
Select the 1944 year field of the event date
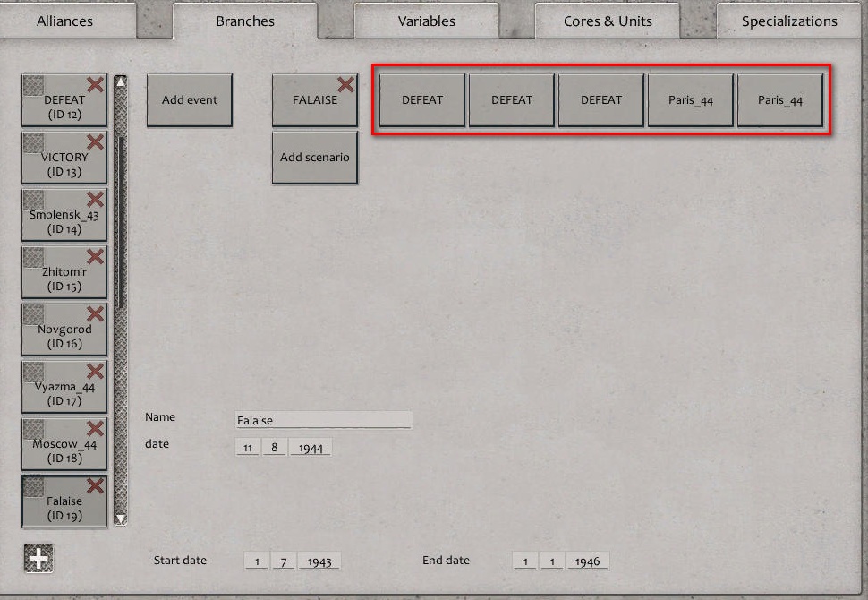(311, 446)
